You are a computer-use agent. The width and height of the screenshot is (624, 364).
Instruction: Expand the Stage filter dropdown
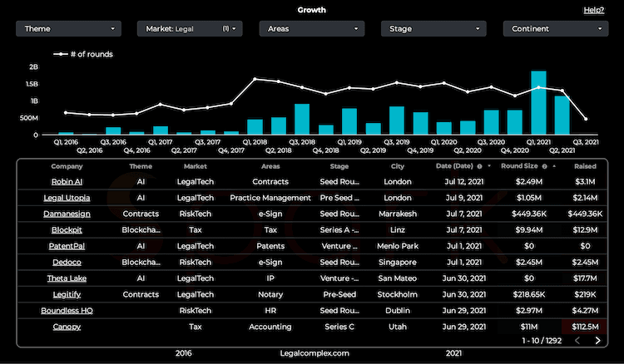pos(433,28)
